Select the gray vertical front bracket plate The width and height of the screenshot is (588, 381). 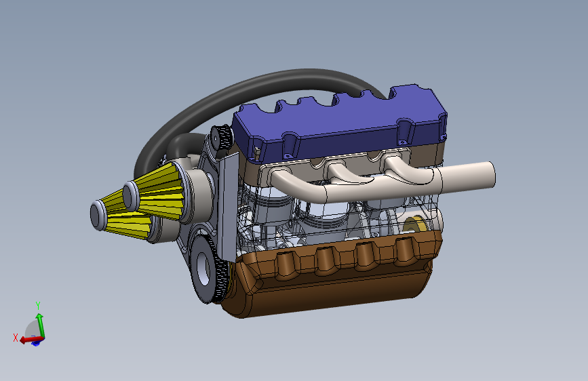[228, 208]
